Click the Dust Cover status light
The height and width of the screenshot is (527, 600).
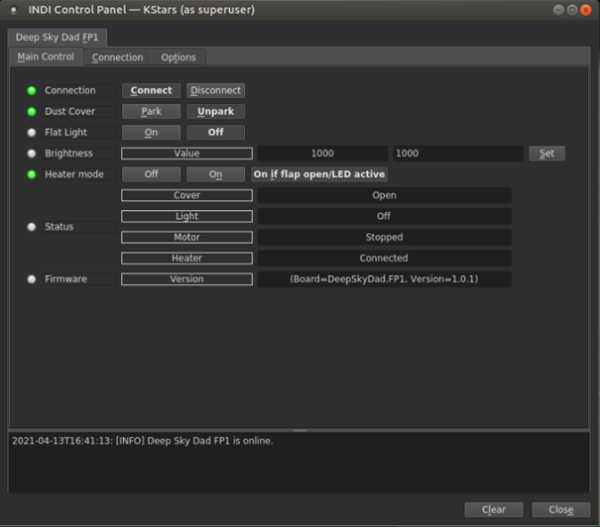(x=31, y=112)
